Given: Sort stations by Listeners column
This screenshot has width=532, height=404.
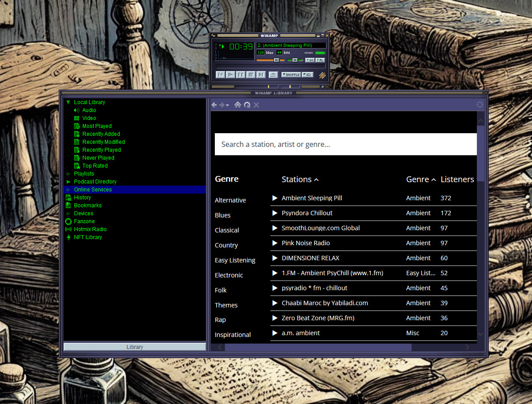Looking at the screenshot, I should pos(457,180).
